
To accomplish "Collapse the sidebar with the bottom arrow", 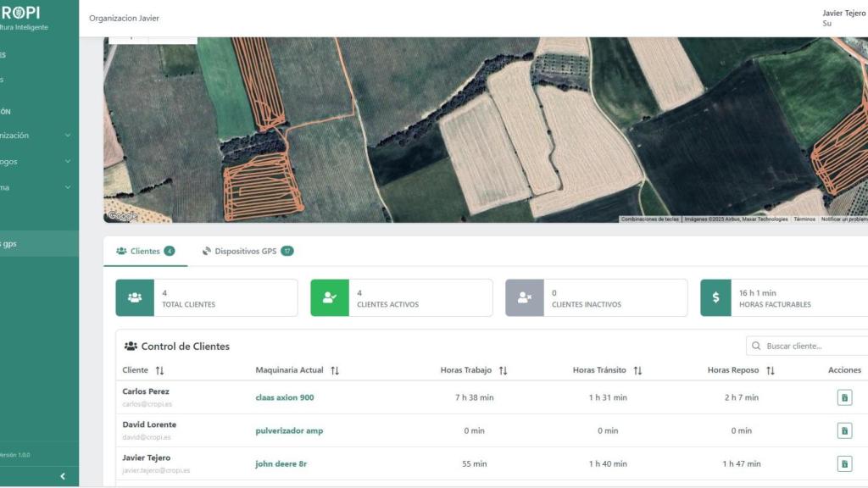I will point(62,476).
